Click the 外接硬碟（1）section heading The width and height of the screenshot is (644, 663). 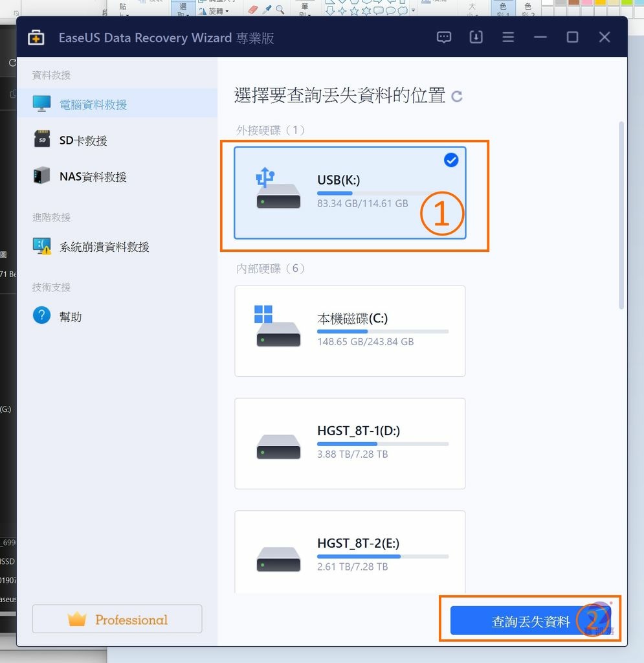[x=271, y=129]
